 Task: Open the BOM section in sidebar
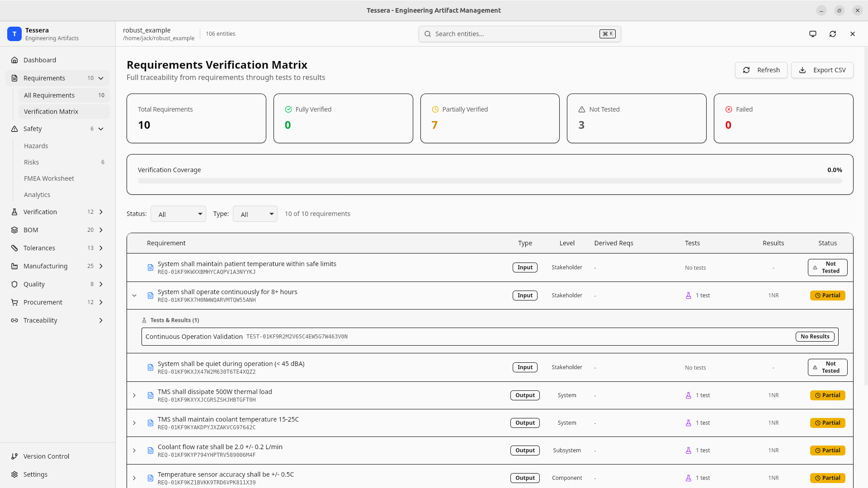coord(31,230)
